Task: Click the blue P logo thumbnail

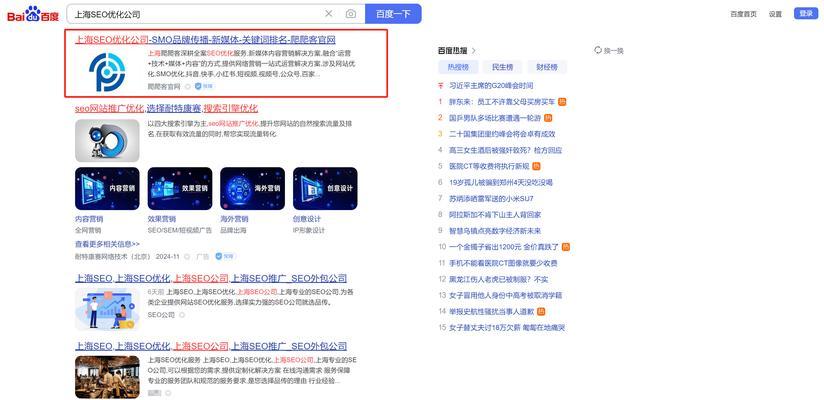Action: 107,71
